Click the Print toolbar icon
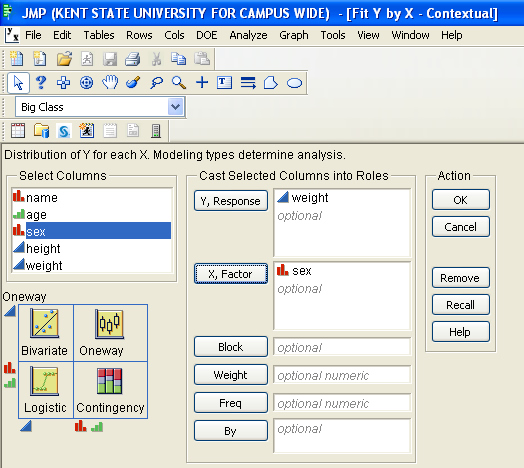This screenshot has height=468, width=524. click(x=132, y=59)
